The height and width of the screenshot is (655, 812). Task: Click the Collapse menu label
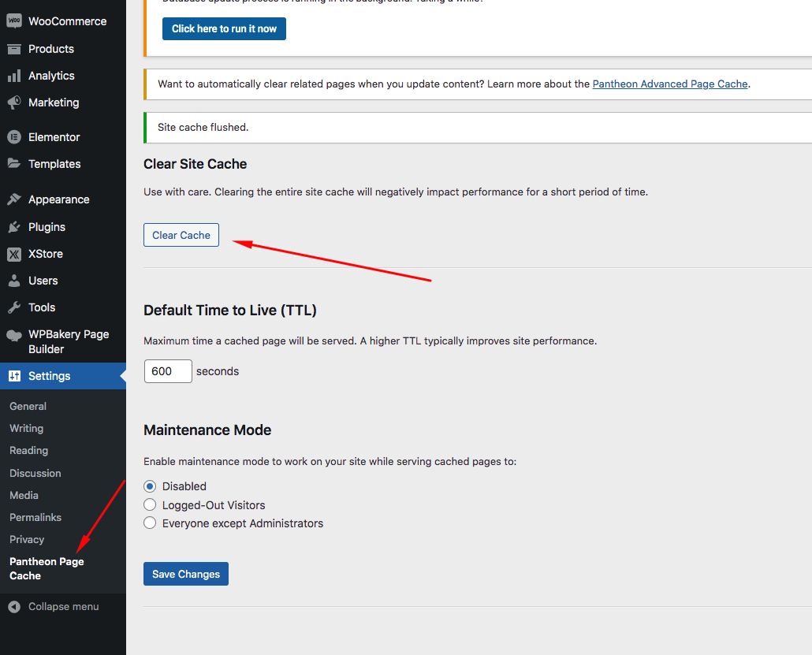64,607
